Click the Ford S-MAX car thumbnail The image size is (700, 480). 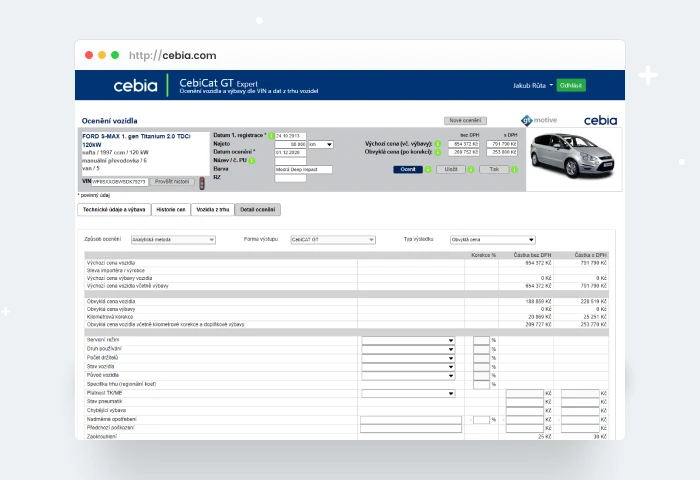pyautogui.click(x=572, y=157)
